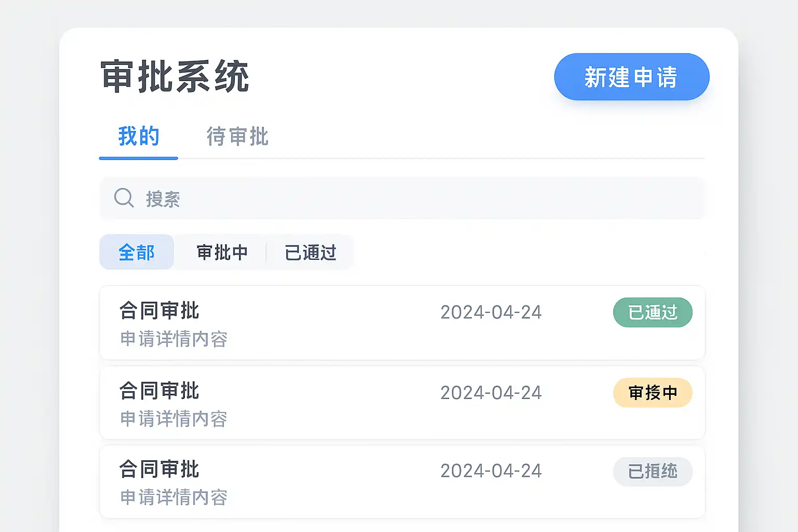Switch to the 我的 tab
Viewport: 798px width, 532px height.
click(139, 137)
